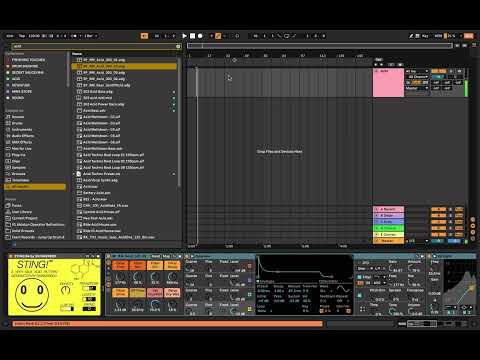Click the Map button on the rack
Image resolution: width=480 pixels, height=360 pixels.
click(166, 256)
